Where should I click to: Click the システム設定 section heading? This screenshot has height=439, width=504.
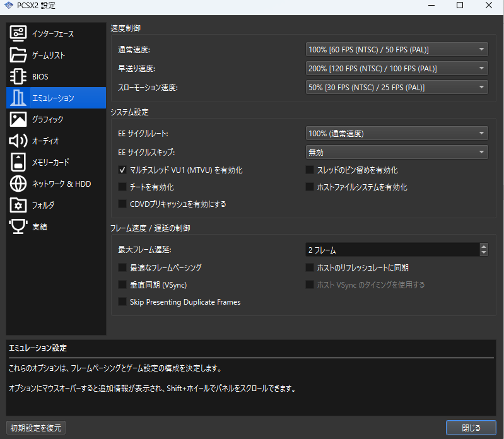[x=129, y=112]
